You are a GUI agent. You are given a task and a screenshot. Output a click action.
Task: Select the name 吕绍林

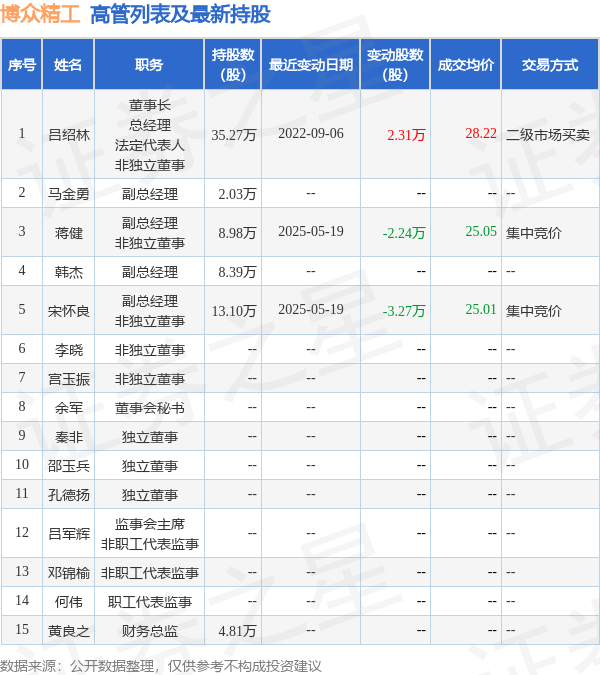[69, 135]
